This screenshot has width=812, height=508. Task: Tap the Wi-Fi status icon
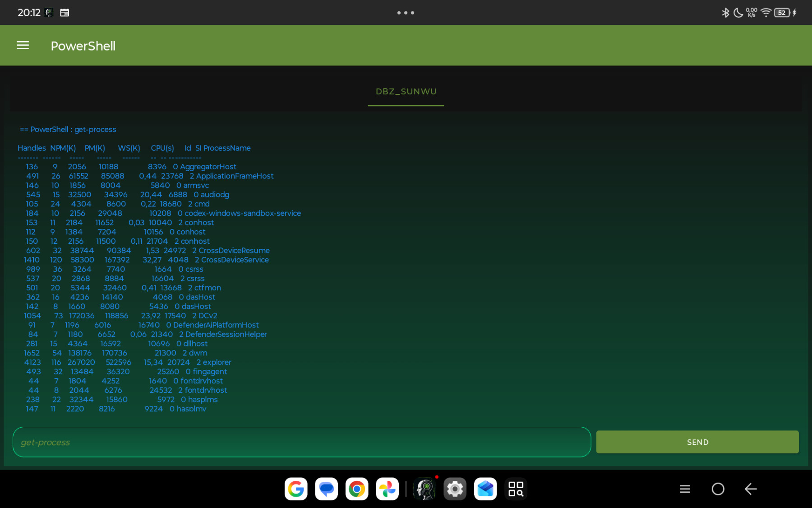pyautogui.click(x=766, y=13)
